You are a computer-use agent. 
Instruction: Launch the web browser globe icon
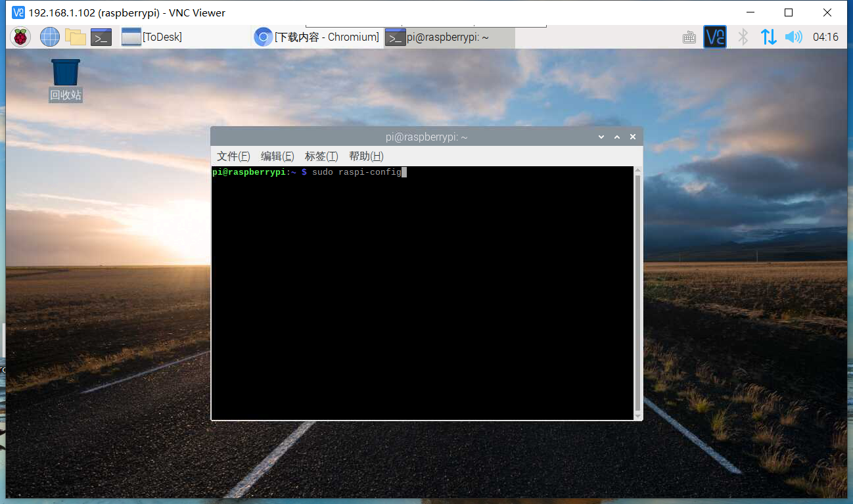50,37
